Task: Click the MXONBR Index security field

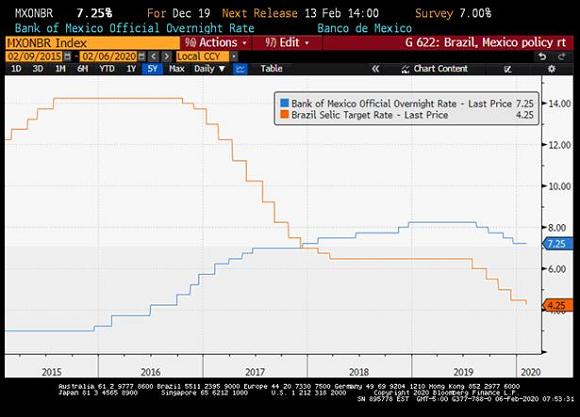Action: click(x=92, y=43)
